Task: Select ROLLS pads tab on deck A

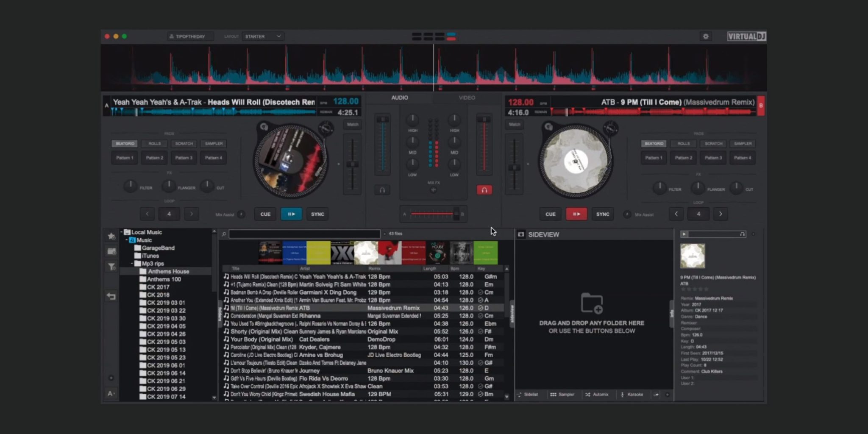Action: coord(155,144)
